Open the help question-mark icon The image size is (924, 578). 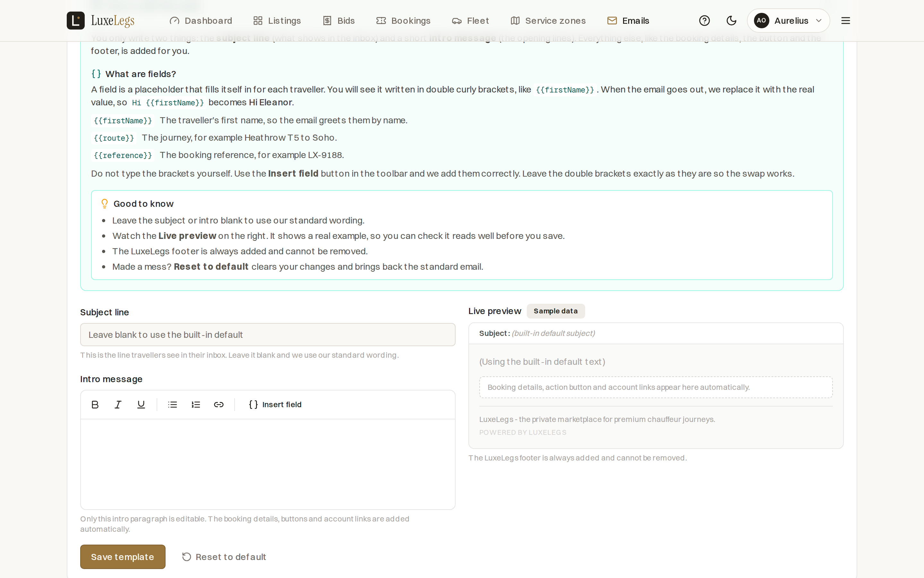click(705, 21)
